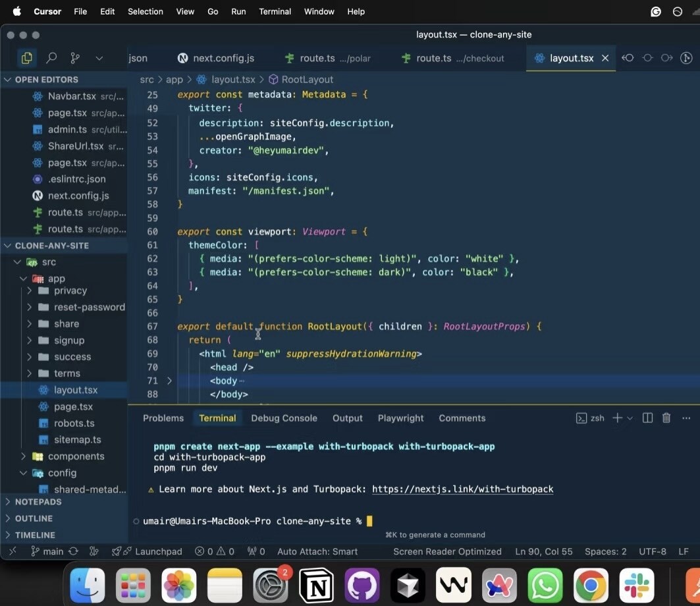
Task: Expand the TIMELINE section
Action: 35,535
